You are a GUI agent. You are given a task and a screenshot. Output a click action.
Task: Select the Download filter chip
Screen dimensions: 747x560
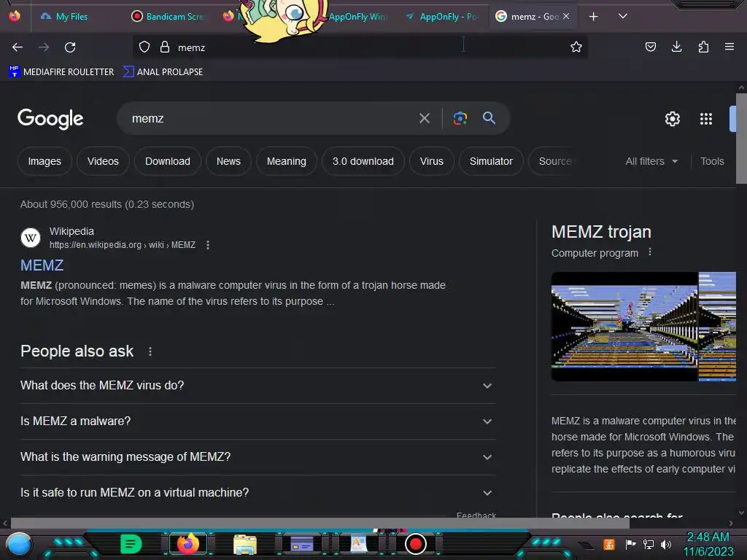coord(168,161)
